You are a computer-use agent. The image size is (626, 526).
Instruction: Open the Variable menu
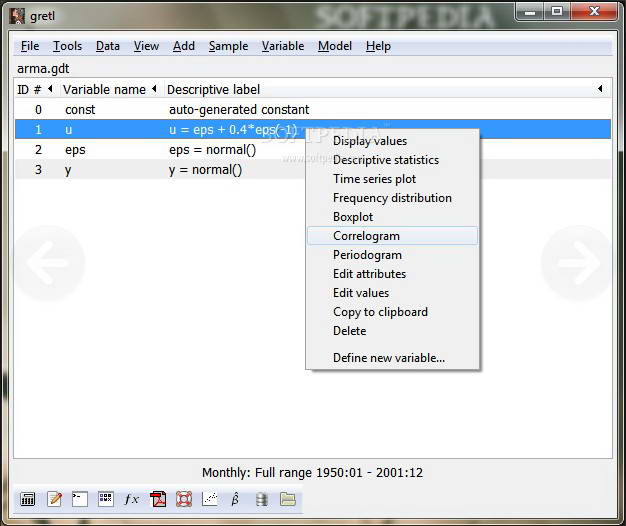coord(283,46)
